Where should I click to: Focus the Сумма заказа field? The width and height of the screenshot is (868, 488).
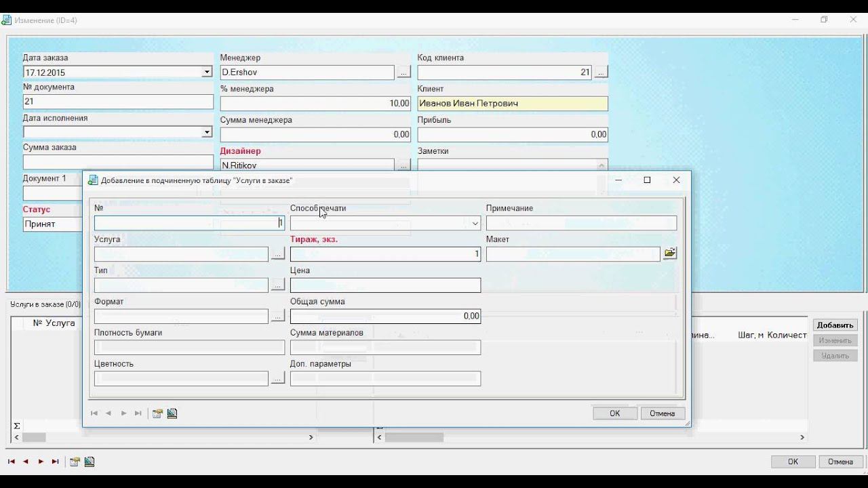click(118, 162)
